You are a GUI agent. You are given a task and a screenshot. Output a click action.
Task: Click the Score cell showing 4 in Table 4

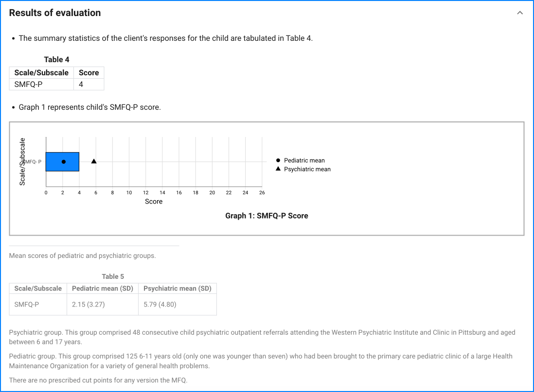click(82, 84)
